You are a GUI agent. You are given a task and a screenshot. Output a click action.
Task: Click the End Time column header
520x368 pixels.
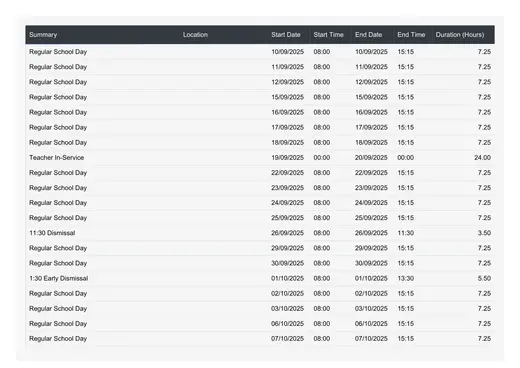coord(411,35)
